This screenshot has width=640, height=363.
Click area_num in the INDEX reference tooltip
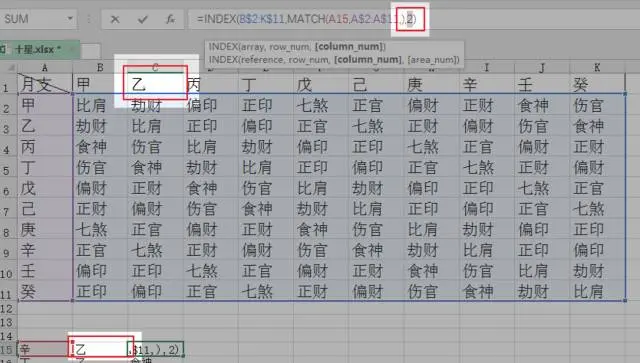coord(433,60)
